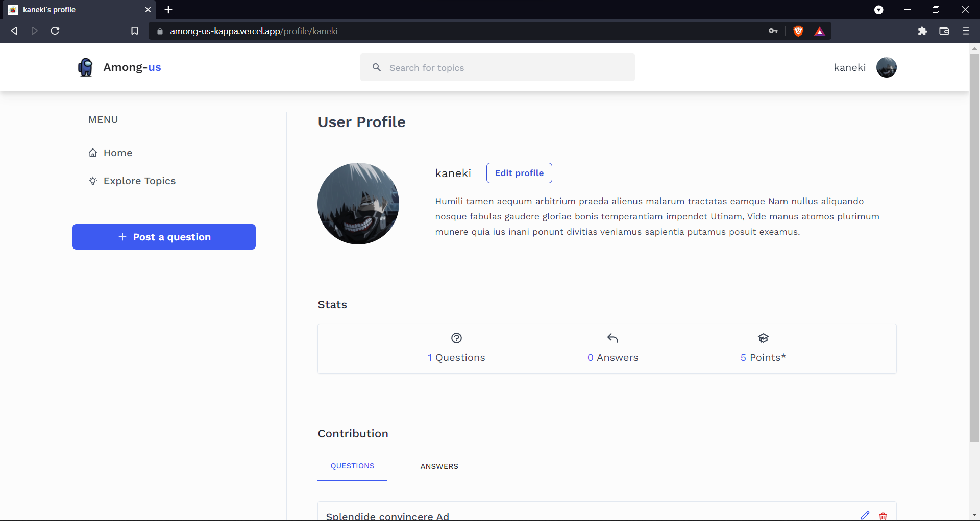Open the Brave Shields lion icon
The width and height of the screenshot is (980, 521).
pos(798,31)
